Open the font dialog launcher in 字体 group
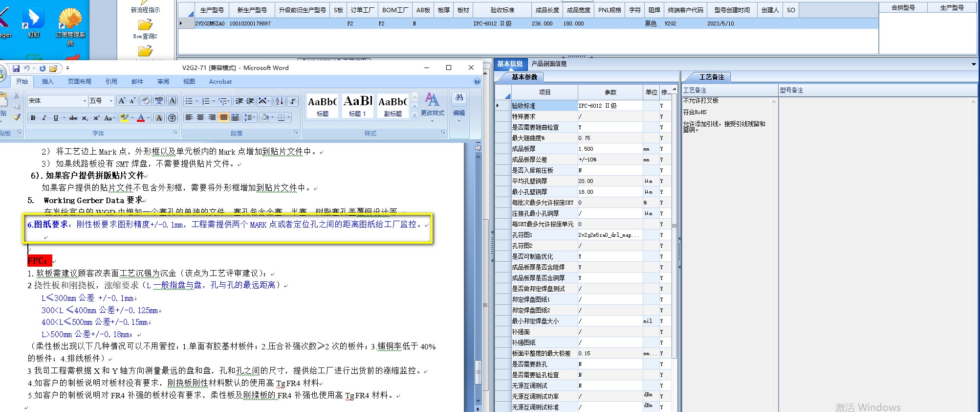The image size is (980, 412). pos(175,133)
